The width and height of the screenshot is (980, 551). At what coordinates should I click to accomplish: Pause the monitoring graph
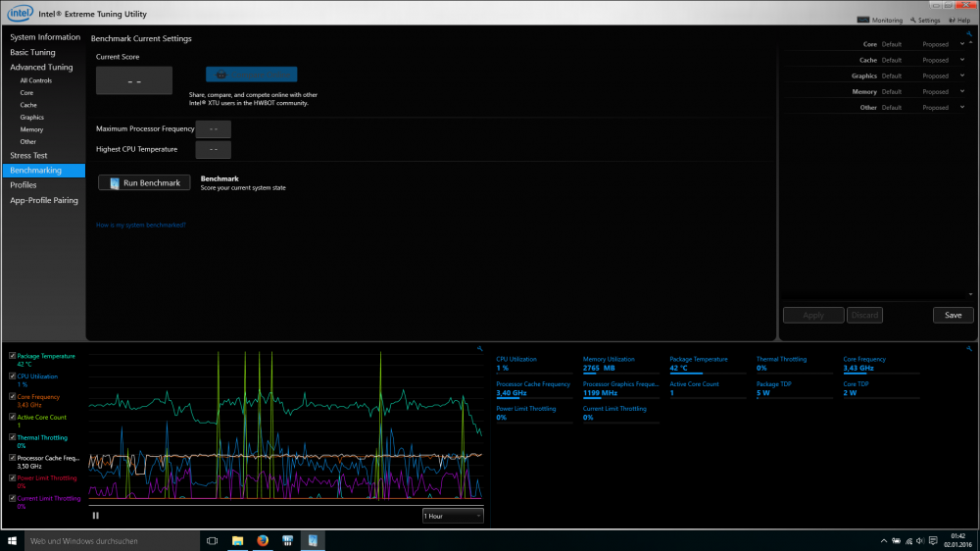(95, 515)
